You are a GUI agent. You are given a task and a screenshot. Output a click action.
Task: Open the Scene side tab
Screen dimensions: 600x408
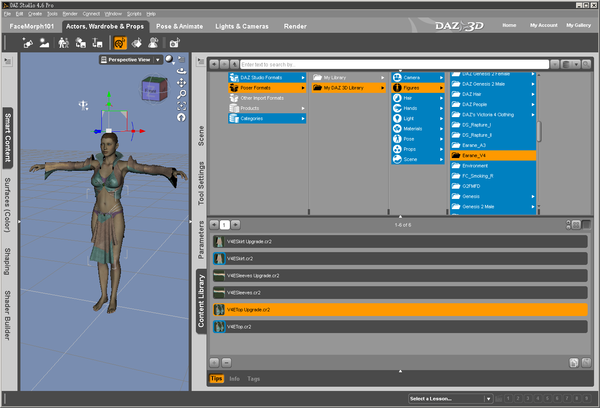click(201, 136)
